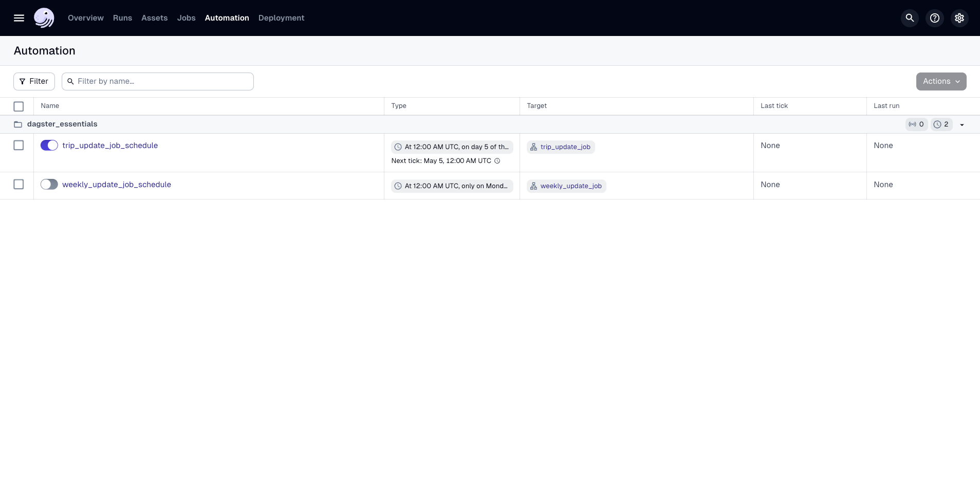Click the help question mark icon
The image size is (980, 489).
[x=934, y=17]
